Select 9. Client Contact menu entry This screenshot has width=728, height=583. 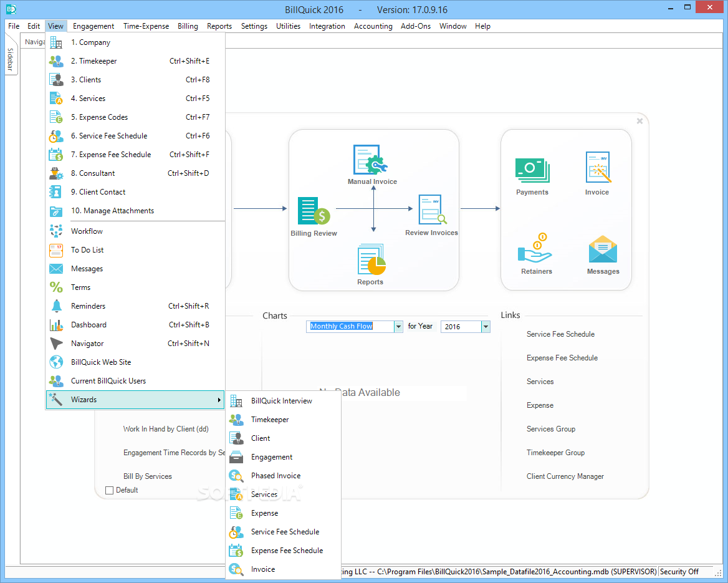(x=135, y=192)
